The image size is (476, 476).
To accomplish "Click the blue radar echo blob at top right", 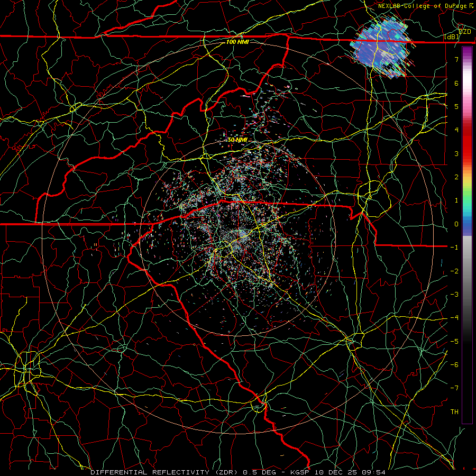I will tap(381, 45).
